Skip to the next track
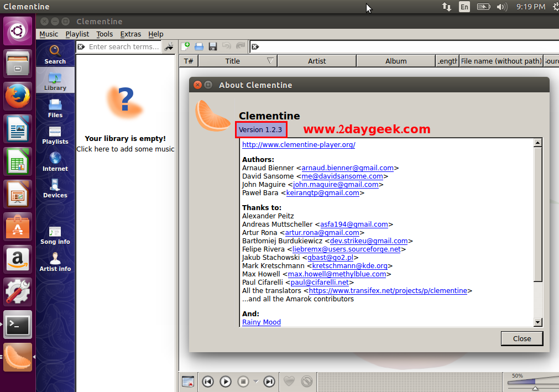559x392 pixels. [x=269, y=381]
